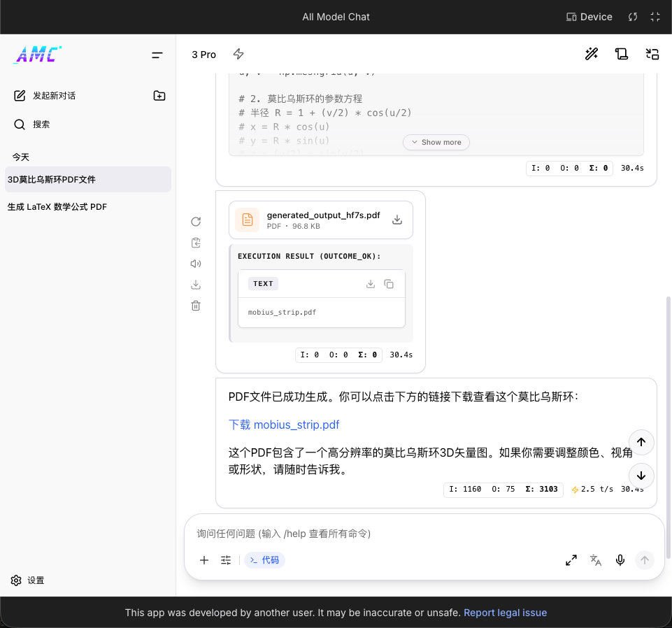The height and width of the screenshot is (628, 672).
Task: Click the 下载 mobius_strip.pdf link
Action: [284, 424]
